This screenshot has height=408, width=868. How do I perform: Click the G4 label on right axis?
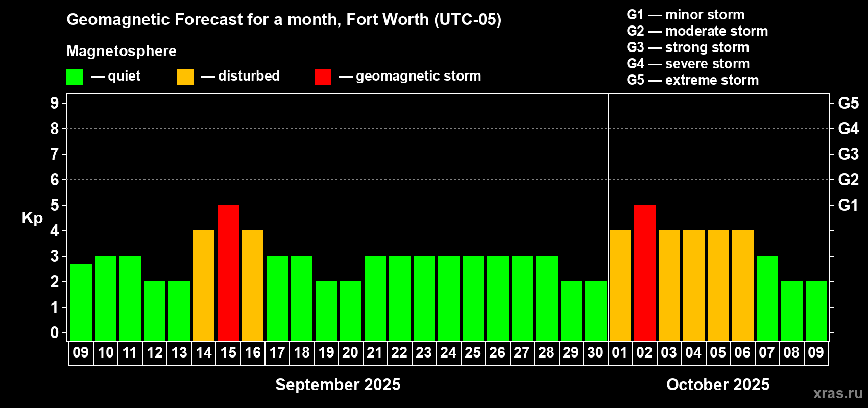[x=849, y=129]
